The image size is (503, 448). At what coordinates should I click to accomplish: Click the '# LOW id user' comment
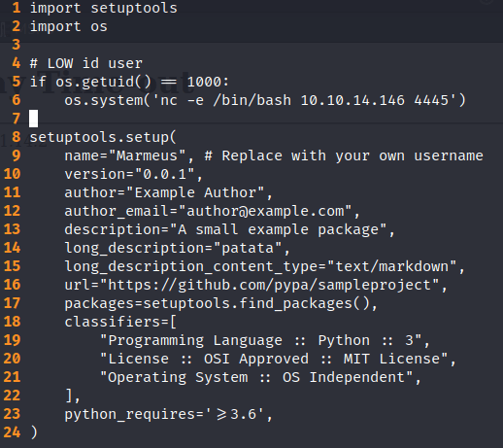86,63
